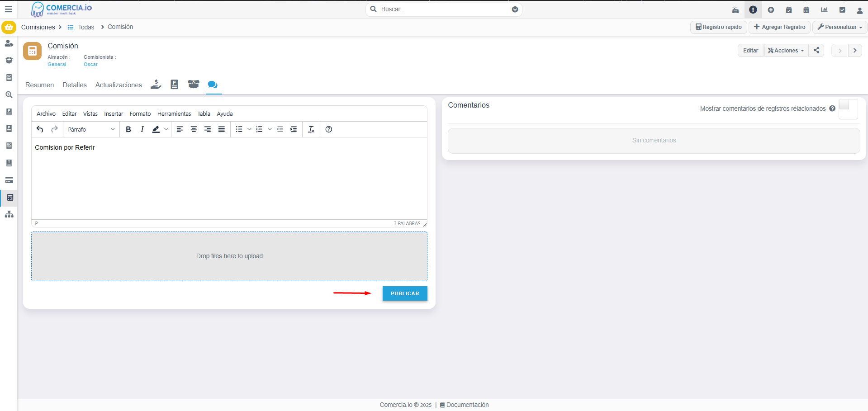Open the organization hierarchy sidebar icon
The height and width of the screenshot is (411, 868).
[x=9, y=214]
